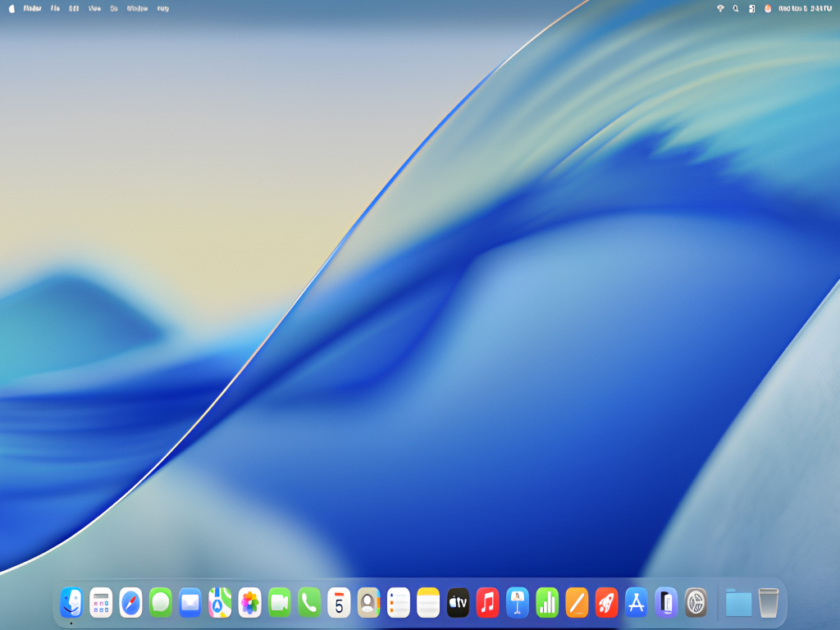Start FaceTime from the dock
Screen dimensions: 840x630
pyautogui.click(x=280, y=603)
